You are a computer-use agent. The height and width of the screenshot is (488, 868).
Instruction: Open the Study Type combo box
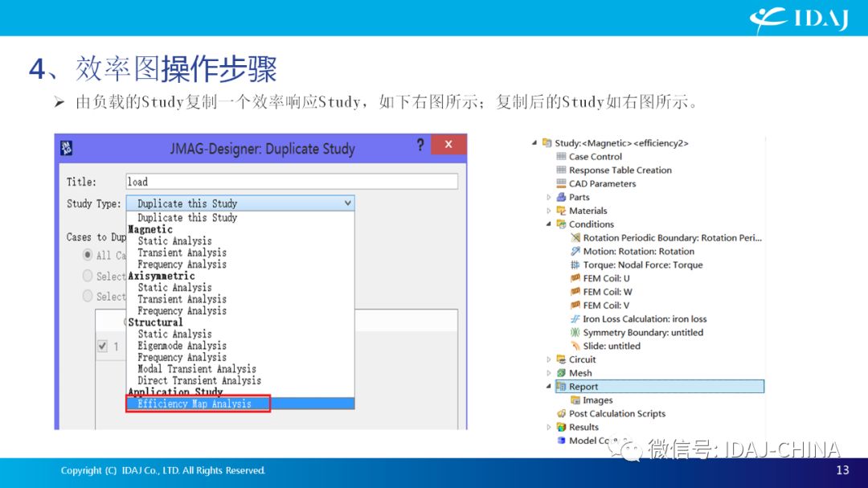tap(240, 203)
